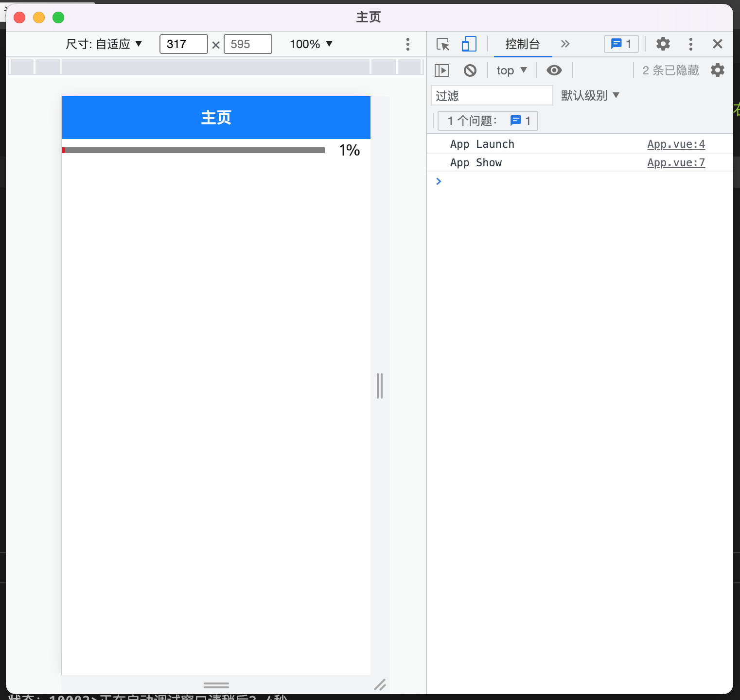740x700 pixels.
Task: Select the App Launch log message
Action: [482, 144]
